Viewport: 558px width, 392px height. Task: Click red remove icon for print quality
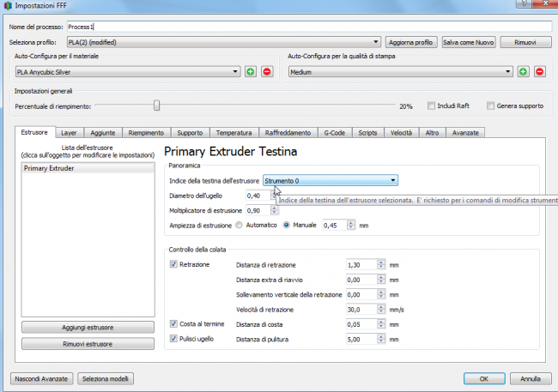coord(539,71)
